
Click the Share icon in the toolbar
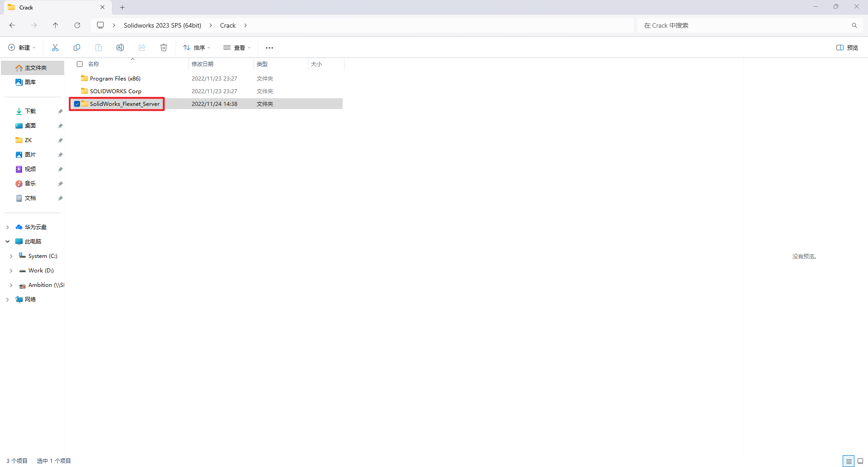(142, 48)
